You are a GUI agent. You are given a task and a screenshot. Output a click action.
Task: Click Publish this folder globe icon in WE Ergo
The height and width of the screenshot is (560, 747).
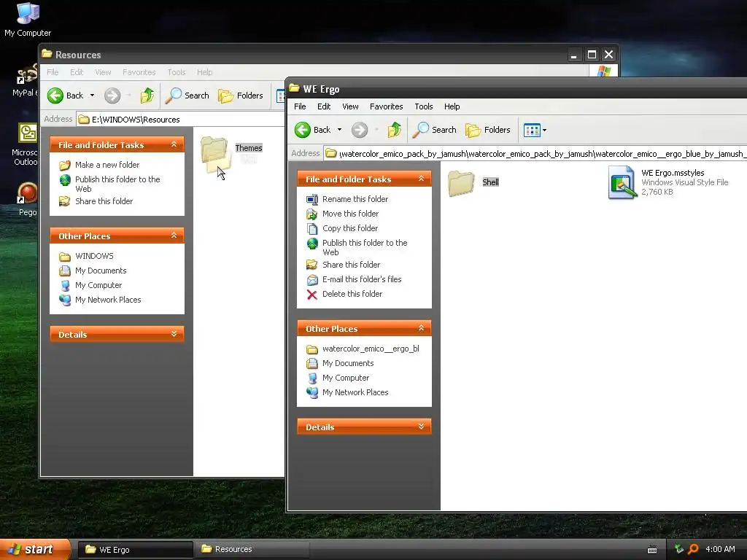312,244
